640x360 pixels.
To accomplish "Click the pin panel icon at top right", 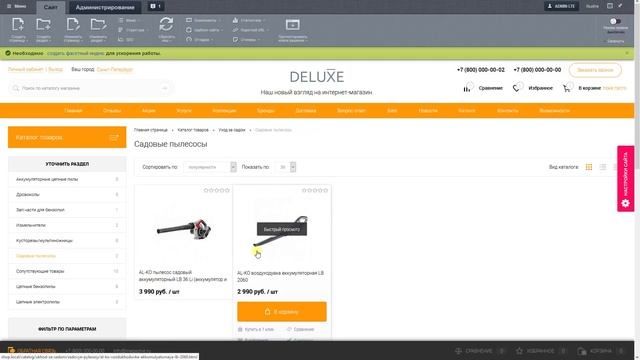I will (620, 6).
